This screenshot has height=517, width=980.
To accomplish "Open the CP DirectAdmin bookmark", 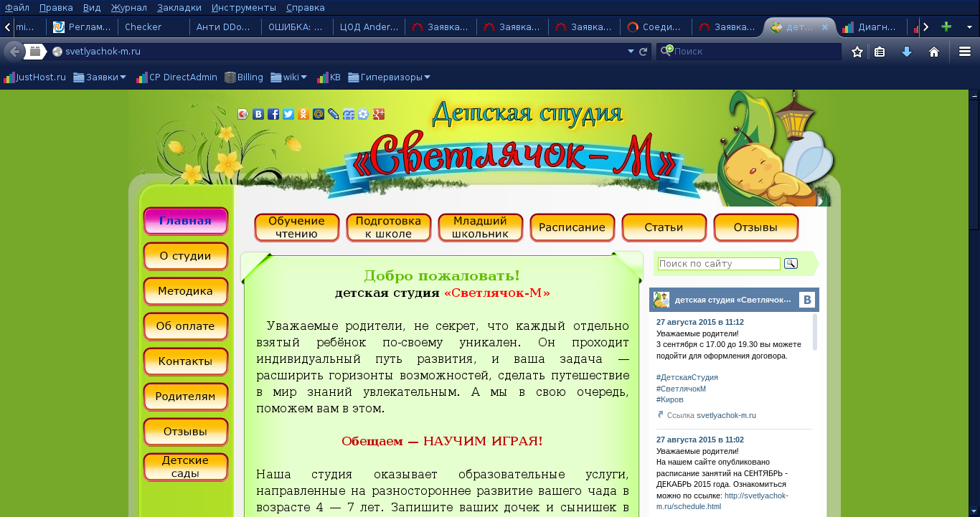I will (177, 77).
